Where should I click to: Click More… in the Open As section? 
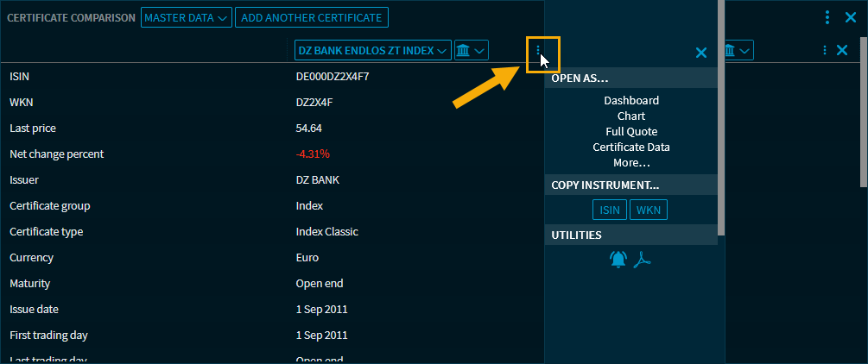[631, 163]
